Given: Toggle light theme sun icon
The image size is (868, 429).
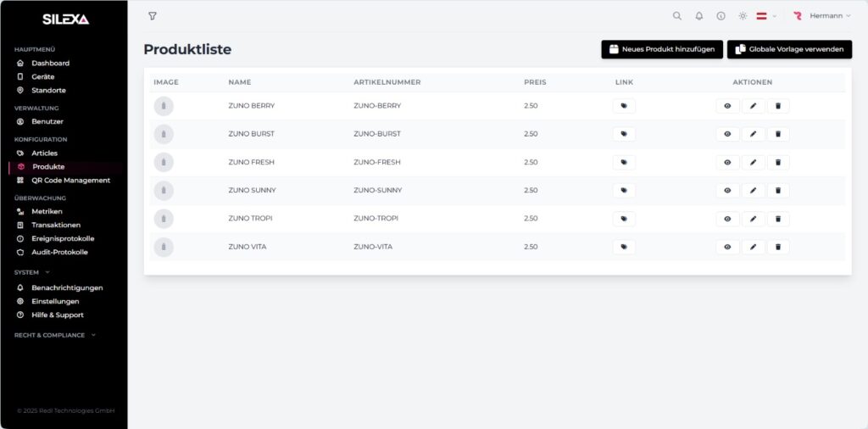Looking at the screenshot, I should (x=743, y=16).
